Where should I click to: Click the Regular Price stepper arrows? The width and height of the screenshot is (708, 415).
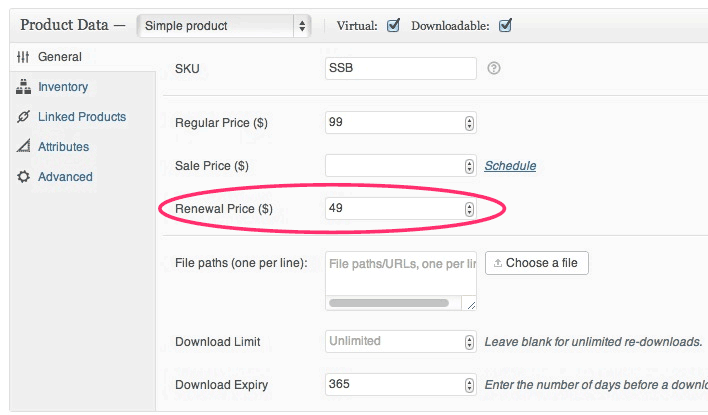469,123
